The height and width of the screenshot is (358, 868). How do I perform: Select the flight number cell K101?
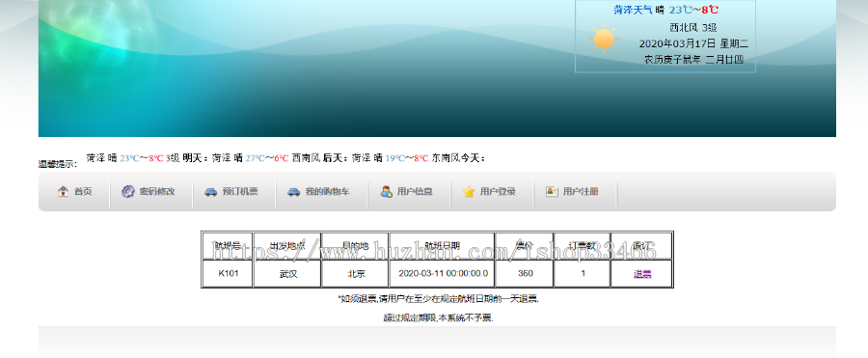point(228,274)
